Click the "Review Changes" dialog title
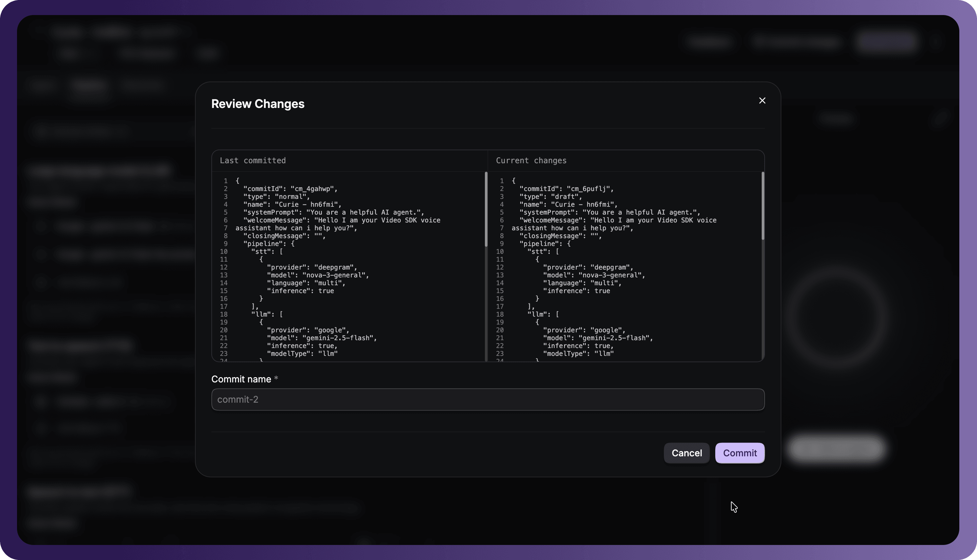Screen dimensions: 977x560 [x=258, y=104]
